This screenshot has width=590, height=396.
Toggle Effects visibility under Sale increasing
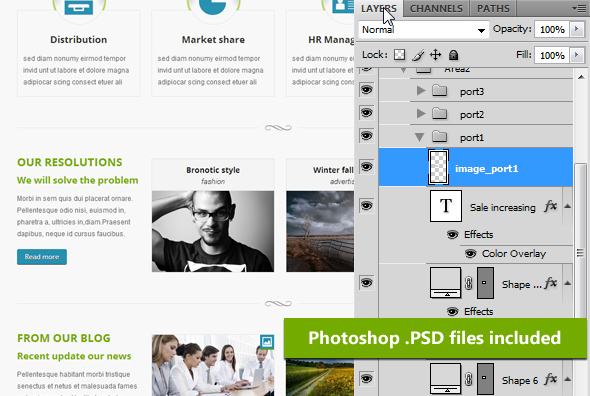(453, 235)
